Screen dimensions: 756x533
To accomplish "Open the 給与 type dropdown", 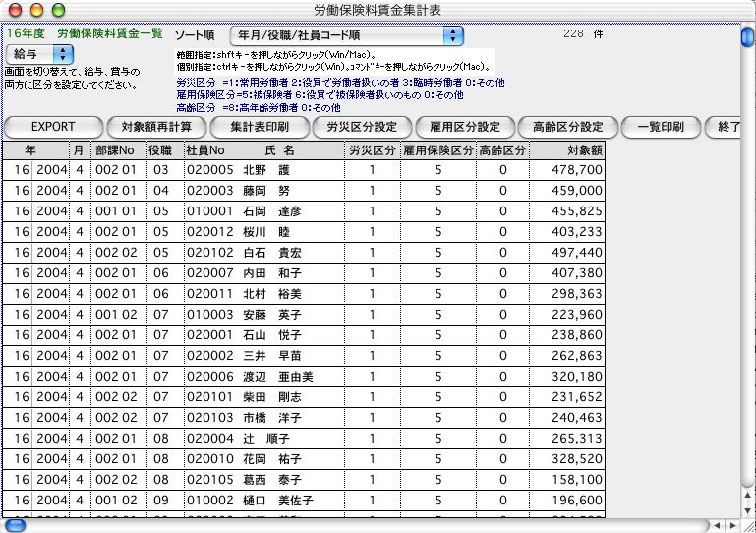I will (x=38, y=53).
